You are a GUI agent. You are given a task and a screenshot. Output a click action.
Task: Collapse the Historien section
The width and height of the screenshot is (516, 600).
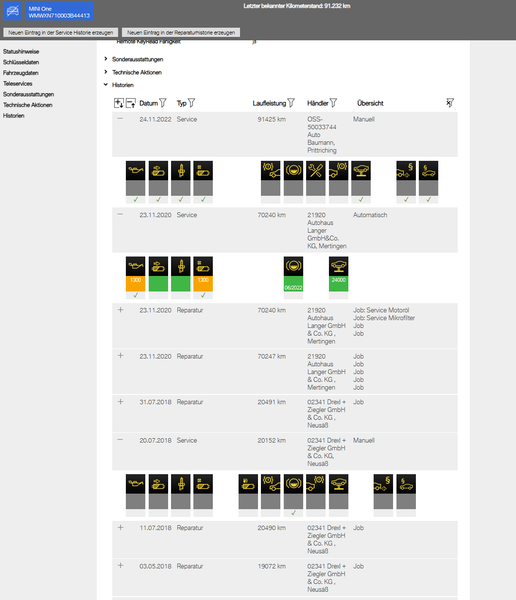(x=106, y=85)
